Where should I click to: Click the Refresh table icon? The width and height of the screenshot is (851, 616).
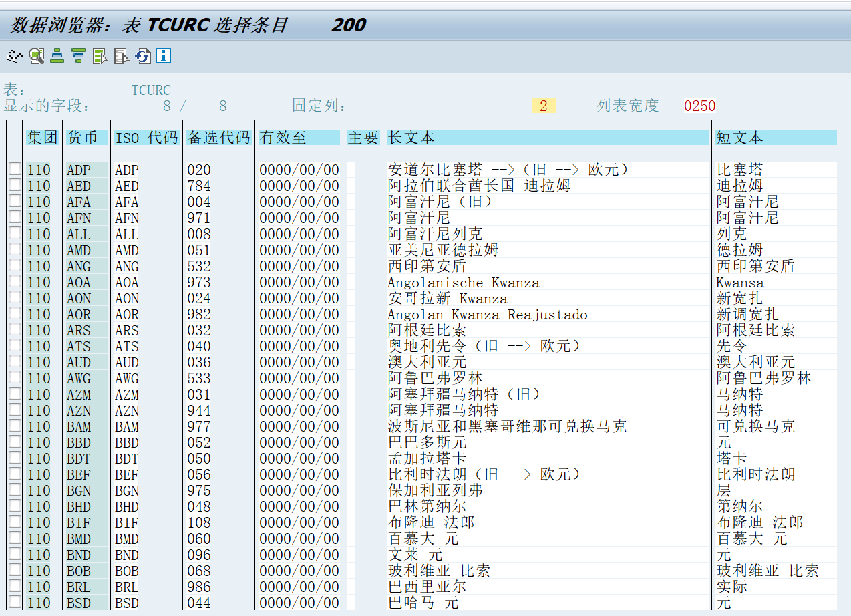(143, 56)
